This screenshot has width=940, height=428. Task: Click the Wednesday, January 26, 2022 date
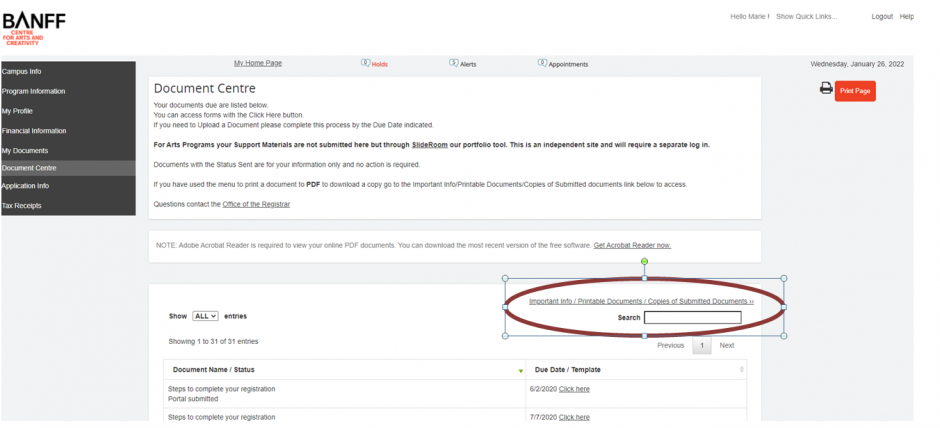(x=857, y=64)
